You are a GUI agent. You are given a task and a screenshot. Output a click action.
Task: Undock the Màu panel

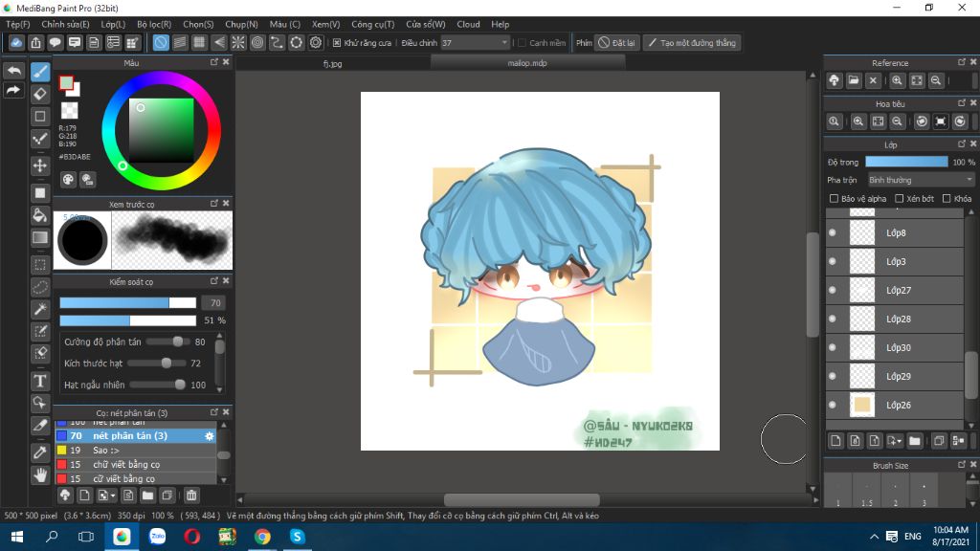click(x=214, y=62)
